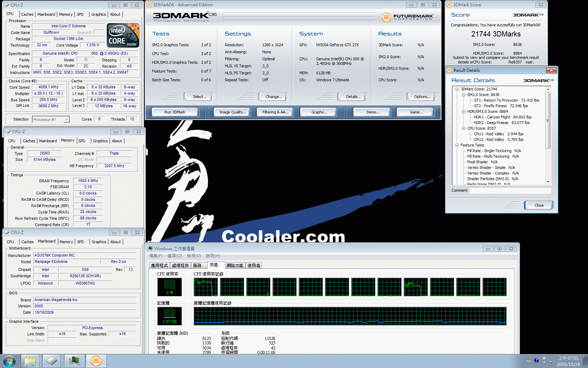Click the CPU usage gauge in Task Manager
The image size is (588, 368).
coord(169,287)
